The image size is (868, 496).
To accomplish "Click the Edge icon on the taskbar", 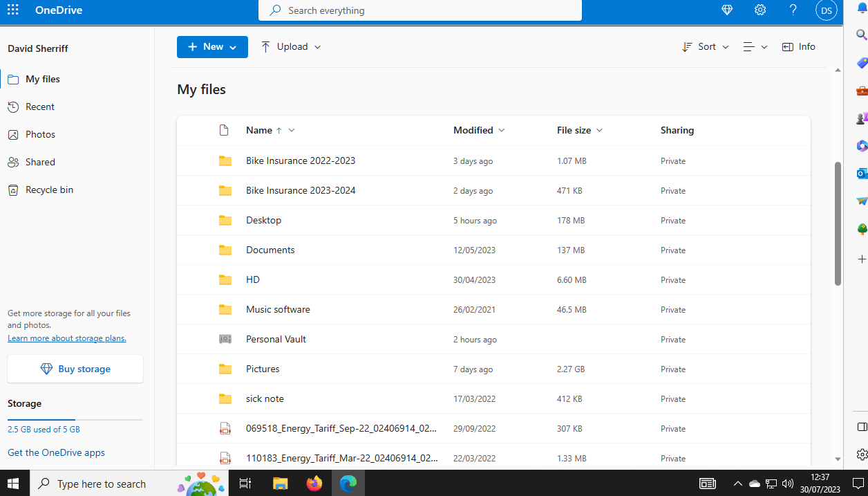I will tap(348, 484).
